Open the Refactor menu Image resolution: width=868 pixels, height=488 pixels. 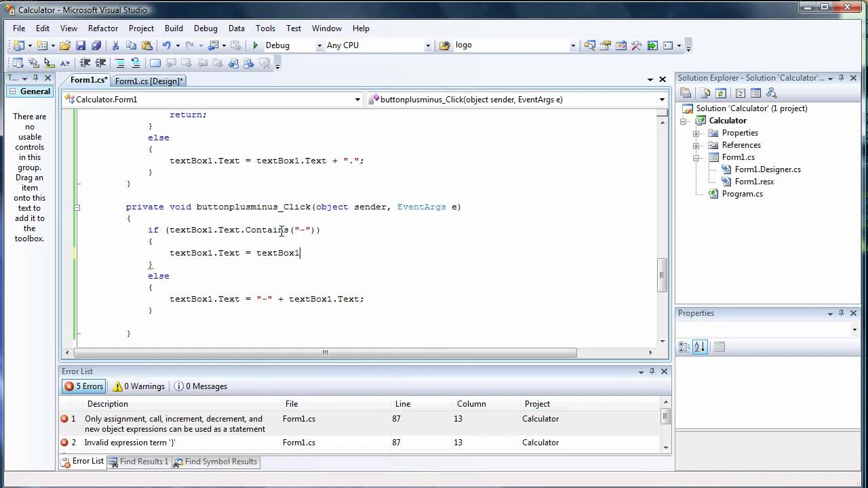coord(103,28)
